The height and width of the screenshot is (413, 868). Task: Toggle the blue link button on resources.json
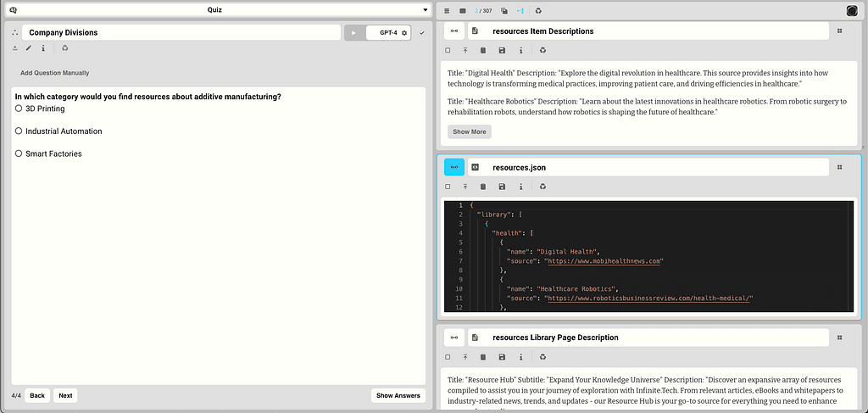[454, 167]
